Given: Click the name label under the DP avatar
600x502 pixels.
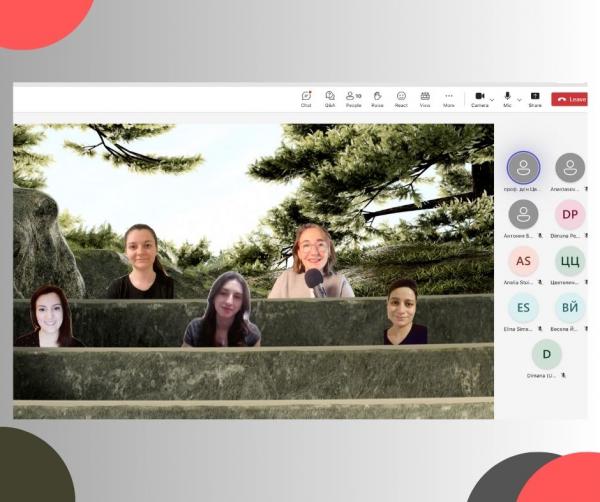Looking at the screenshot, I should 565,236.
